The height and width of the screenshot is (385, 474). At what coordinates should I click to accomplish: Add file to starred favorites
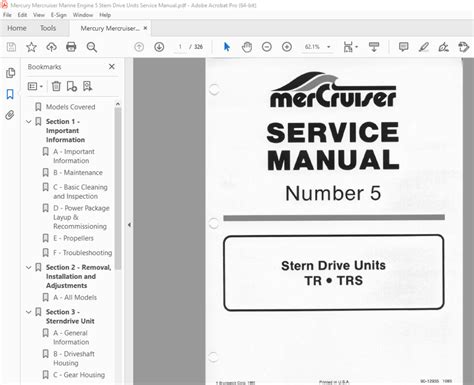click(31, 47)
